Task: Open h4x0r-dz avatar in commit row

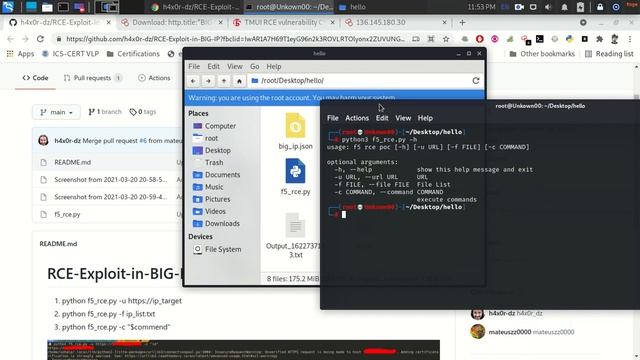Action: [43, 140]
